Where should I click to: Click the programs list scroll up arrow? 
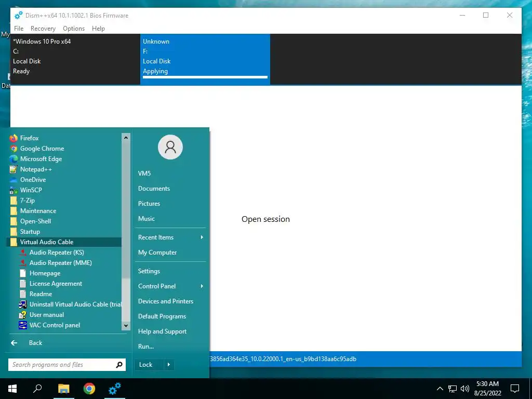pos(126,137)
